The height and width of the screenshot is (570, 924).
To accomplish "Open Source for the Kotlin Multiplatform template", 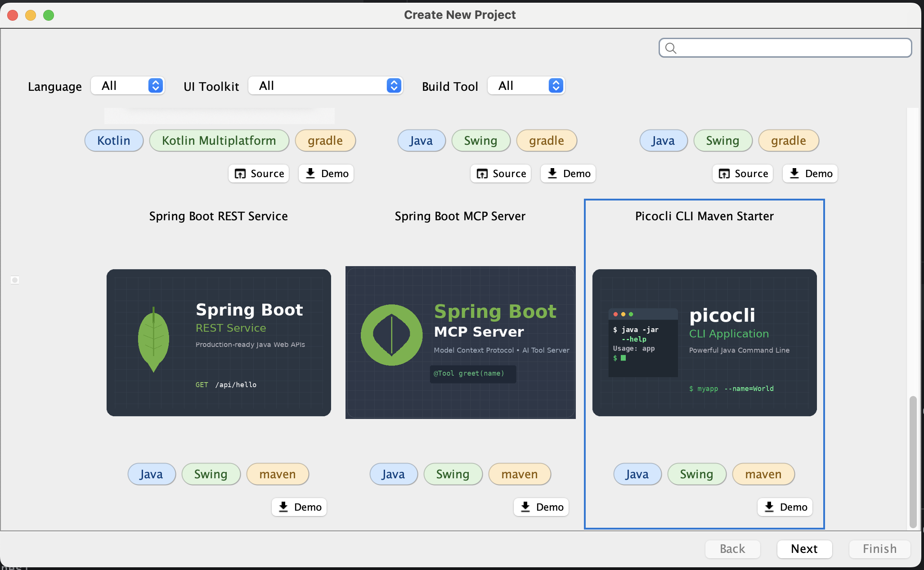I will 259,174.
